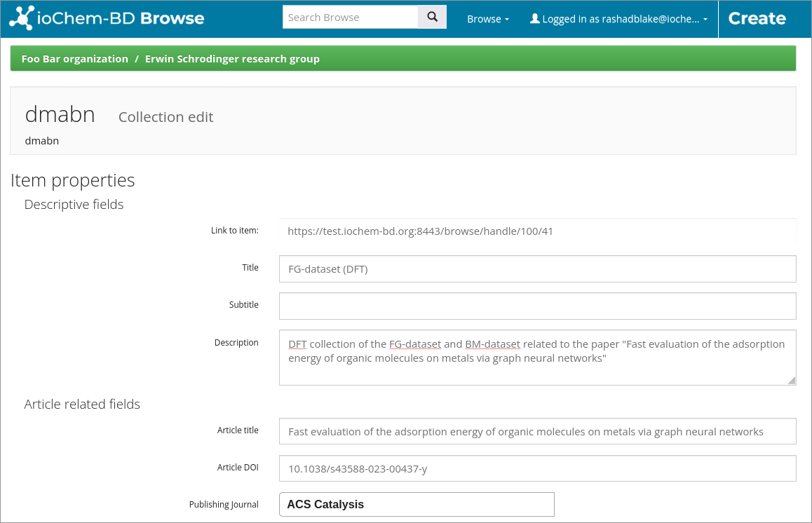Image resolution: width=812 pixels, height=523 pixels.
Task: Click the BM-dataset link in Description
Action: (493, 344)
